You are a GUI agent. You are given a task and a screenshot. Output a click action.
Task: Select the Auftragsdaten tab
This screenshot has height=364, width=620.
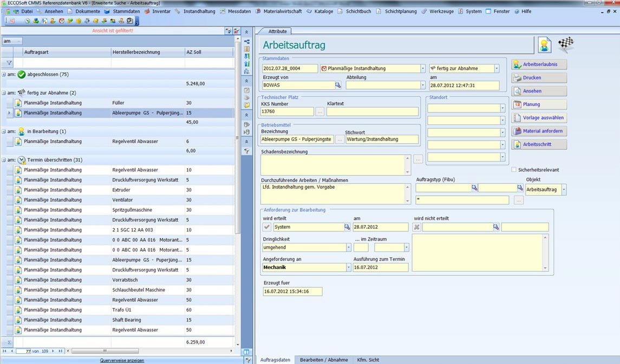(x=275, y=360)
